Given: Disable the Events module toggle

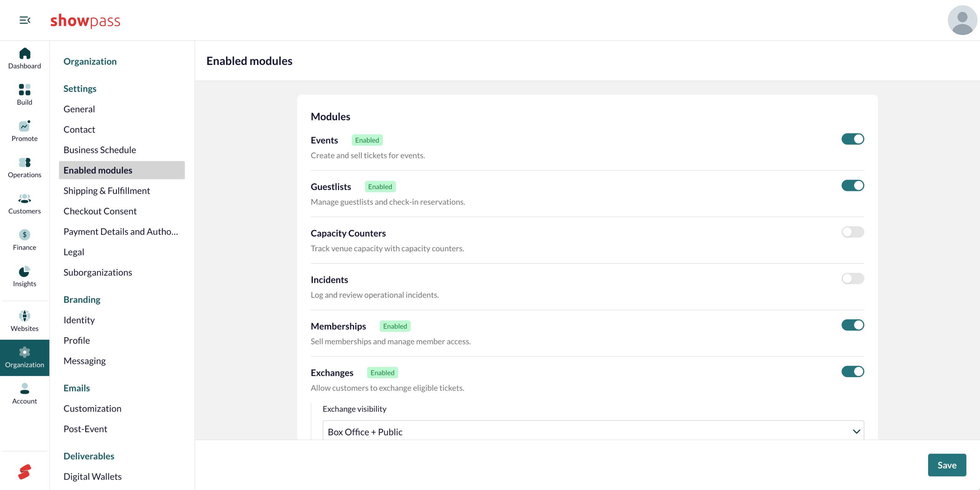Looking at the screenshot, I should [x=852, y=139].
